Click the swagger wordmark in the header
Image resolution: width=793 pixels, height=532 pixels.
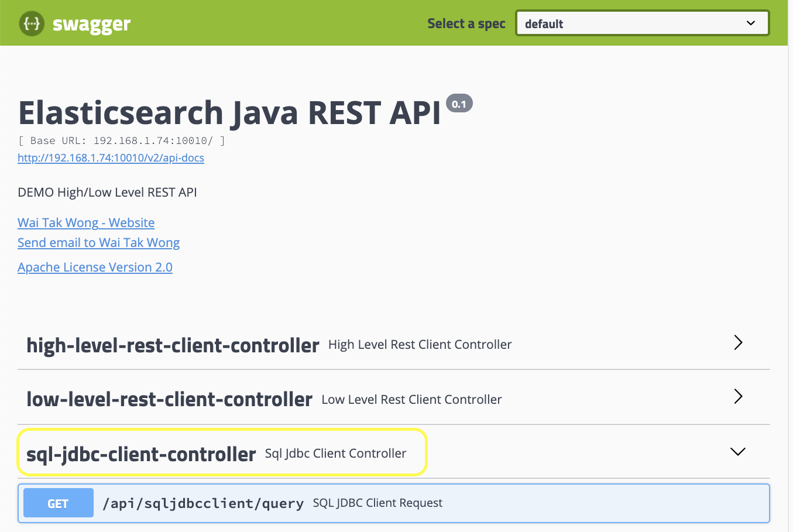pos(91,23)
